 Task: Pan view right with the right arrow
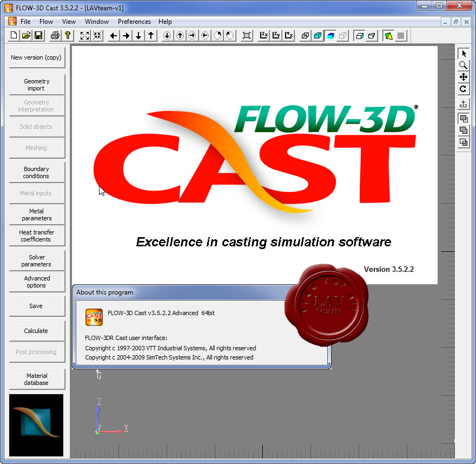click(126, 36)
